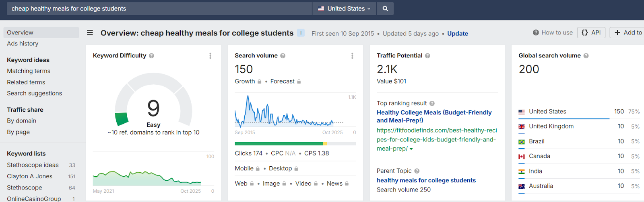Open Related terms in sidebar
This screenshot has height=202, width=644.
(26, 82)
